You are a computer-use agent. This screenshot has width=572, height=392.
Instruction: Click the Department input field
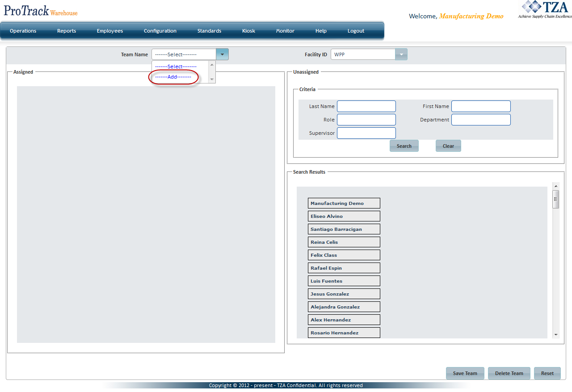point(481,120)
